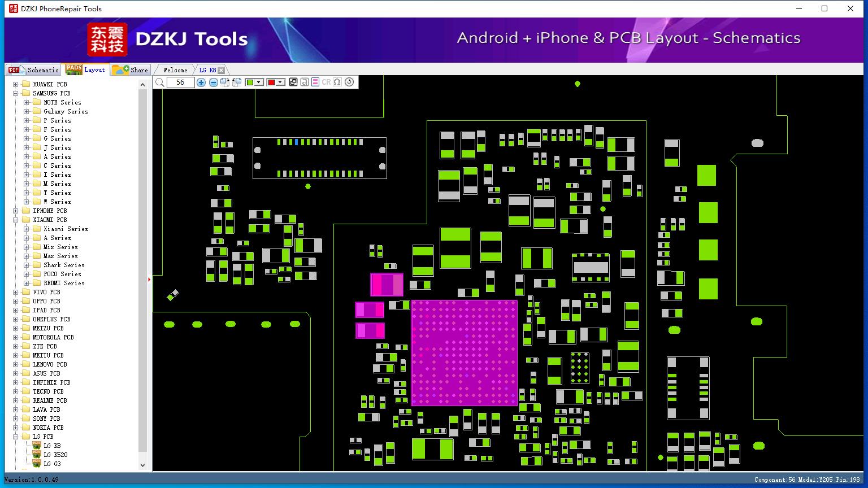Click the folder icon beside TECNO PCB
Screen dimensions: 868x488
(25, 391)
